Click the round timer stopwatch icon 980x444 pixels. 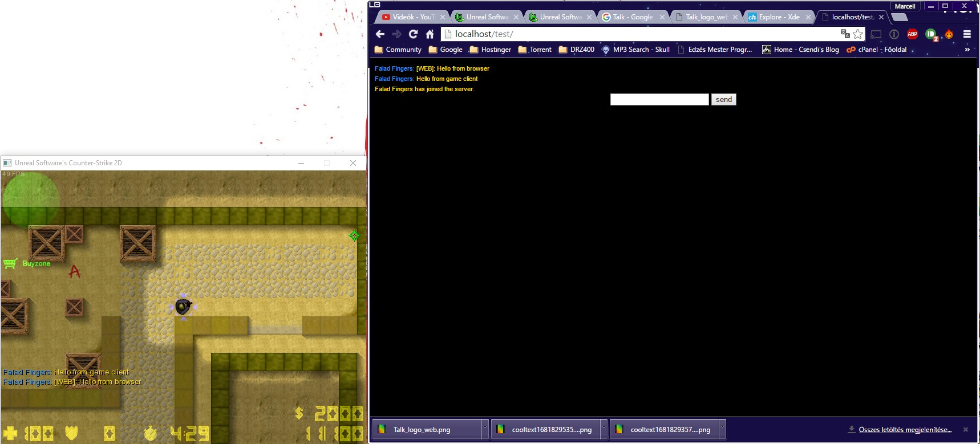pos(151,433)
